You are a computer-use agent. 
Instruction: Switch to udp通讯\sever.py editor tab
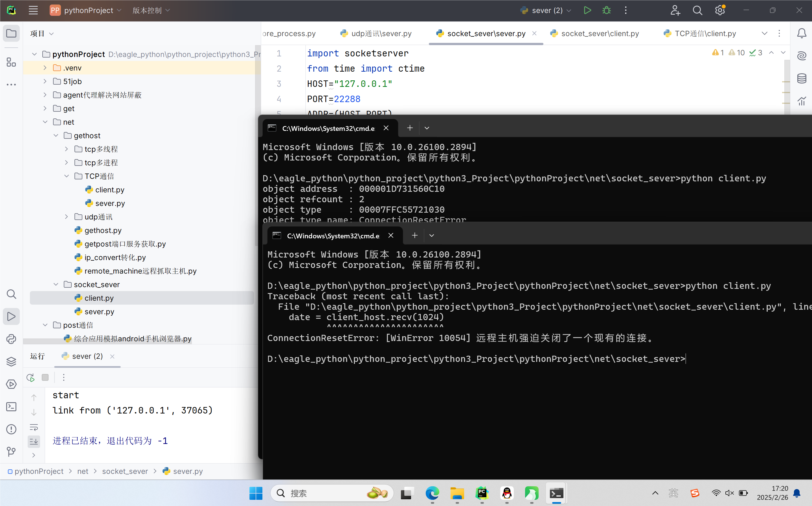pyautogui.click(x=381, y=34)
